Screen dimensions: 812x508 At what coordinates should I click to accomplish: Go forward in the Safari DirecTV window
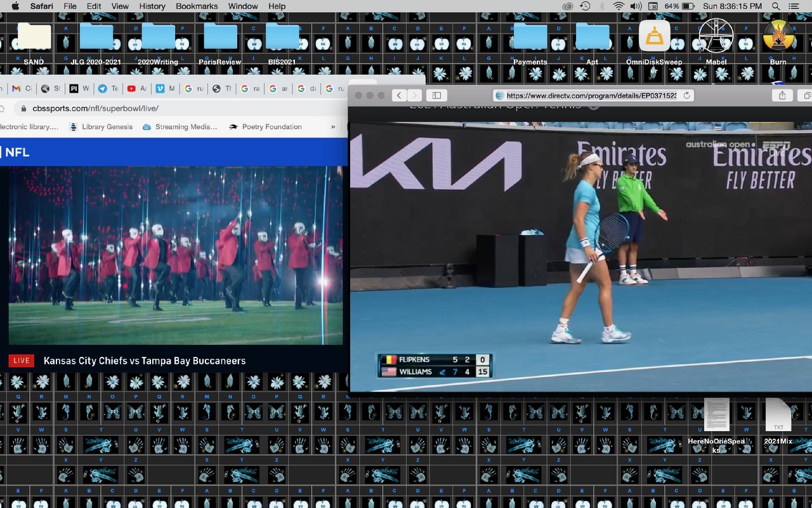point(414,95)
